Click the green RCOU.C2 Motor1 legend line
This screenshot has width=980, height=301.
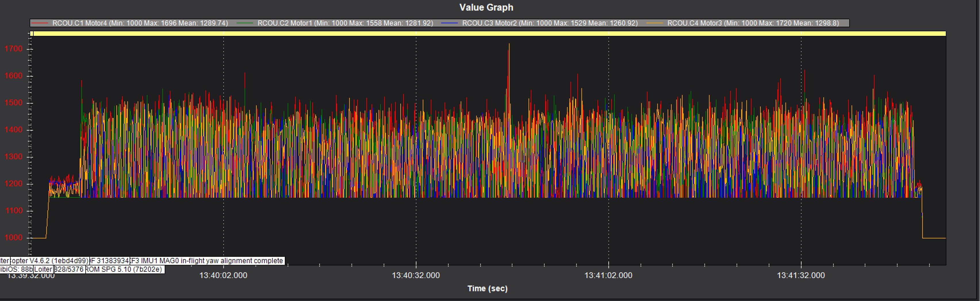pos(245,23)
